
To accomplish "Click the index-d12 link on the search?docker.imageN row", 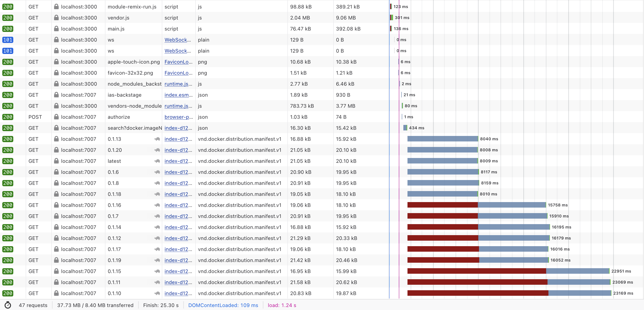I will pyautogui.click(x=178, y=128).
